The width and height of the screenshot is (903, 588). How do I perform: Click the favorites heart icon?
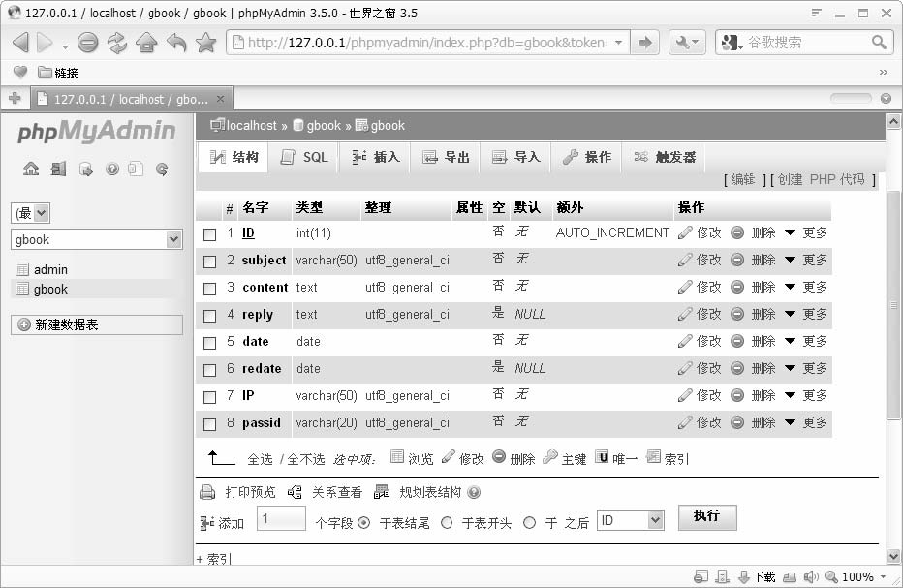(20, 72)
